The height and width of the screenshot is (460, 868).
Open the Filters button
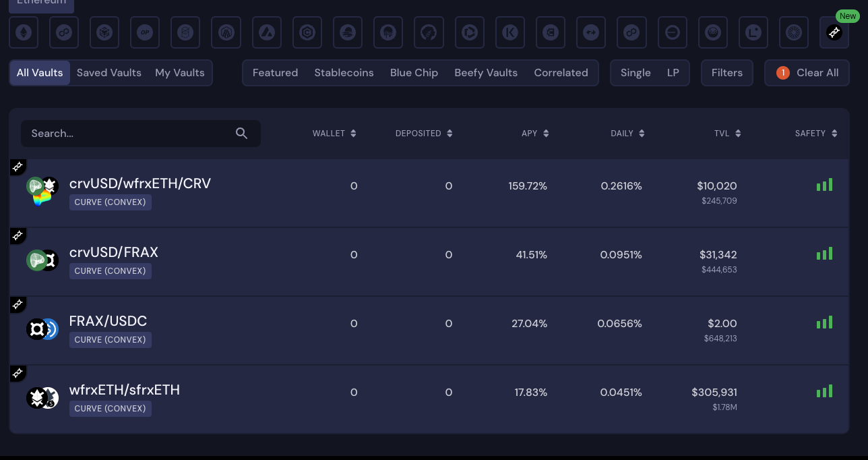(726, 73)
